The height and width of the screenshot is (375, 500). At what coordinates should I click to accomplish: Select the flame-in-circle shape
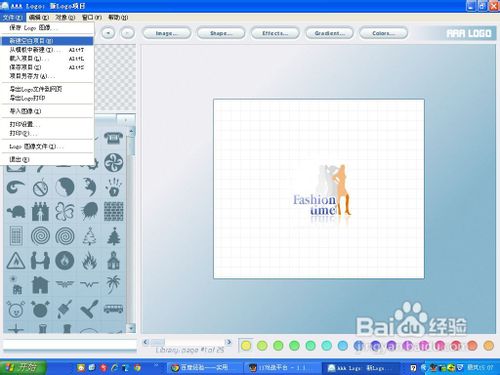pyautogui.click(x=65, y=260)
